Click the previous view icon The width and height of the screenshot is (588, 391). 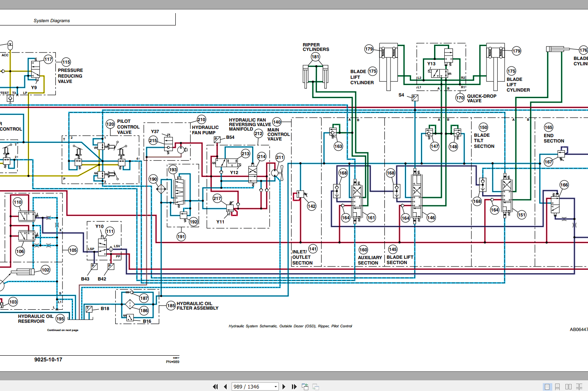[305, 386]
